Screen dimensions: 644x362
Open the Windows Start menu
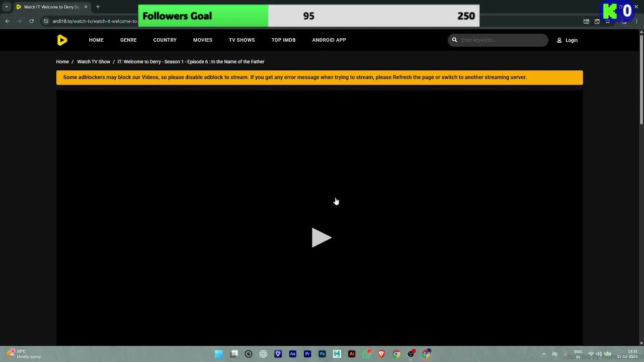click(x=219, y=354)
